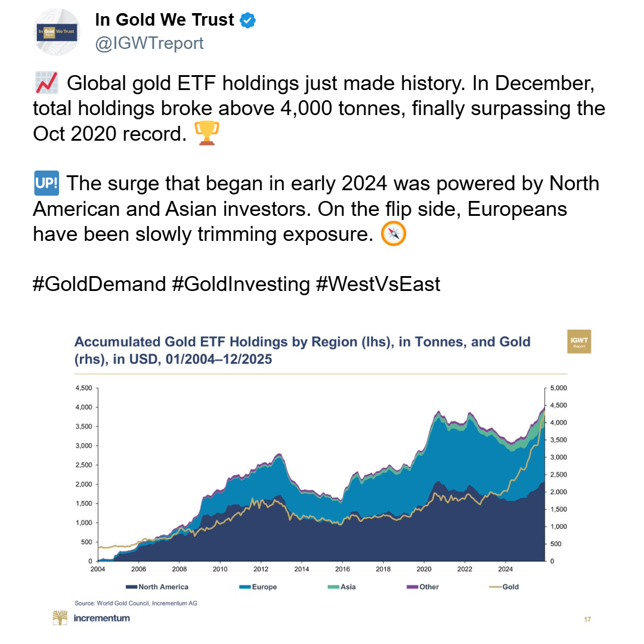644x644 pixels.
Task: Click the incrementum tree logo
Action: (x=60, y=618)
